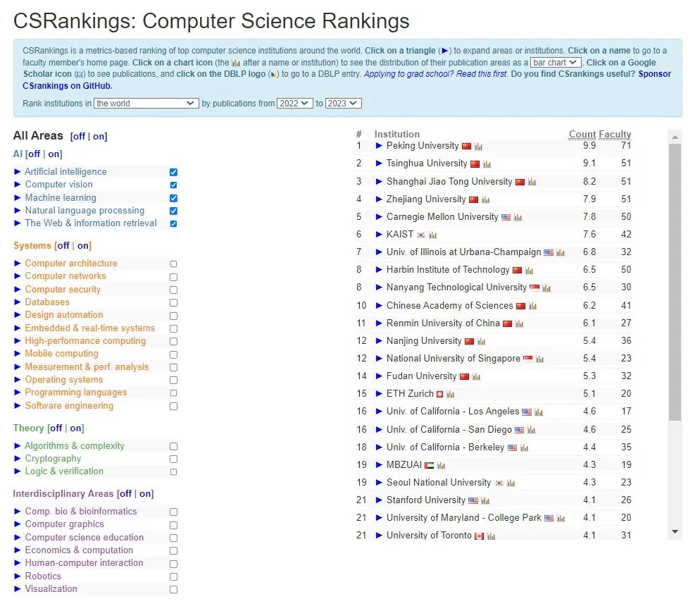Screen dimensions: 700x611
Task: Click the chart icon beside KAIST
Action: coord(432,235)
